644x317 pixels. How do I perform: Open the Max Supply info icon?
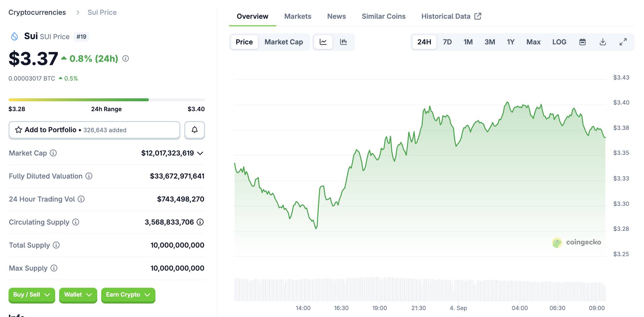(54, 268)
